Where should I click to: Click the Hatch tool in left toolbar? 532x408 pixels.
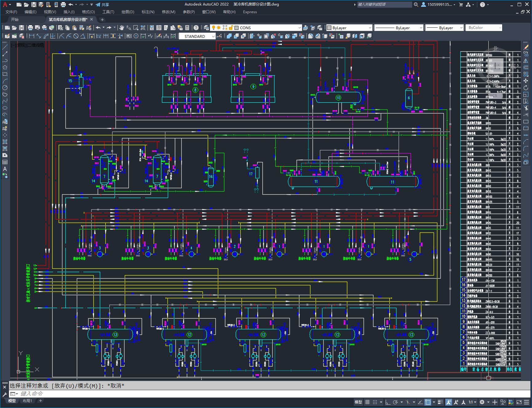pos(5,142)
